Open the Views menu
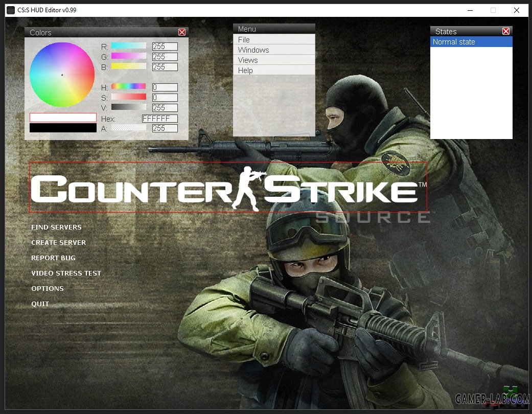This screenshot has width=532, height=414. pos(274,60)
